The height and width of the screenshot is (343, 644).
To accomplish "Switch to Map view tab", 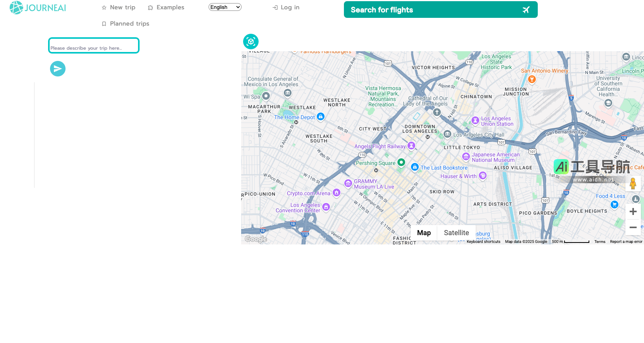I will 424,233.
